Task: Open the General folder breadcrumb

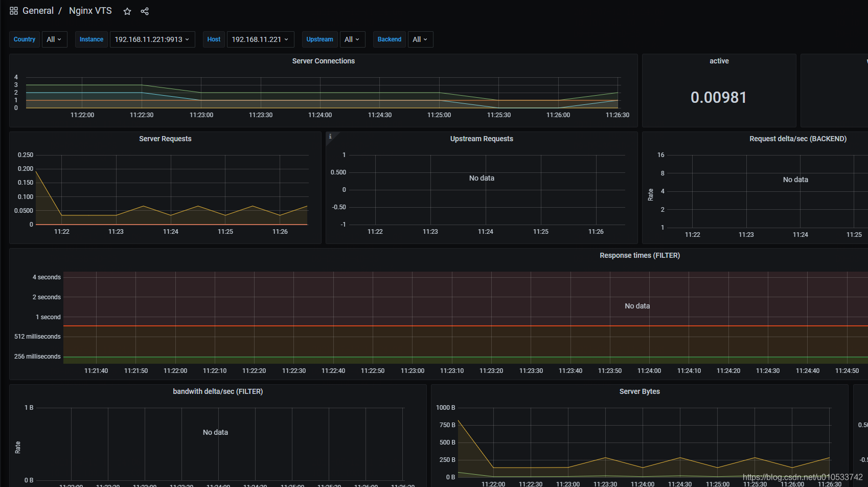Action: pos(38,11)
